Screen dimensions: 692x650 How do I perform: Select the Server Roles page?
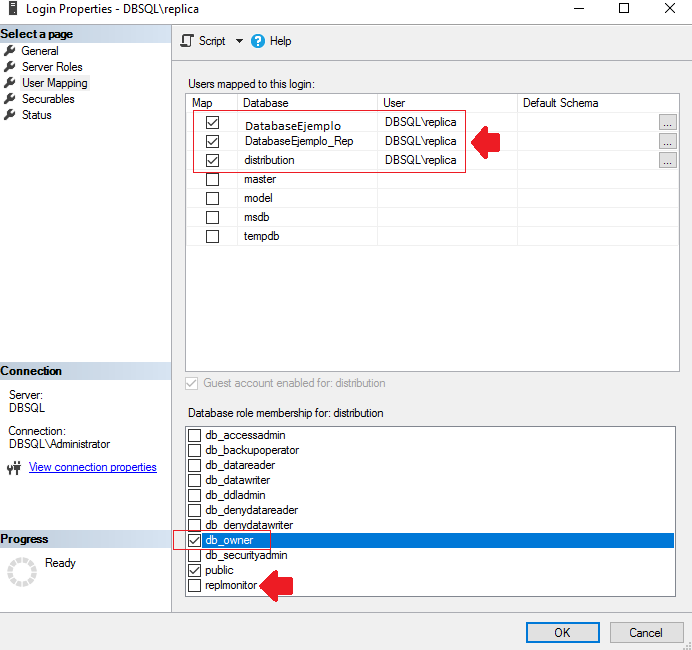click(x=52, y=67)
